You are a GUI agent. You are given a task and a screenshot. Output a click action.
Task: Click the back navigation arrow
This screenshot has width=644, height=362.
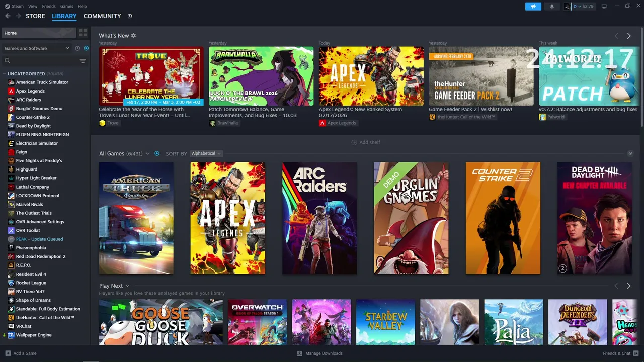(8, 16)
